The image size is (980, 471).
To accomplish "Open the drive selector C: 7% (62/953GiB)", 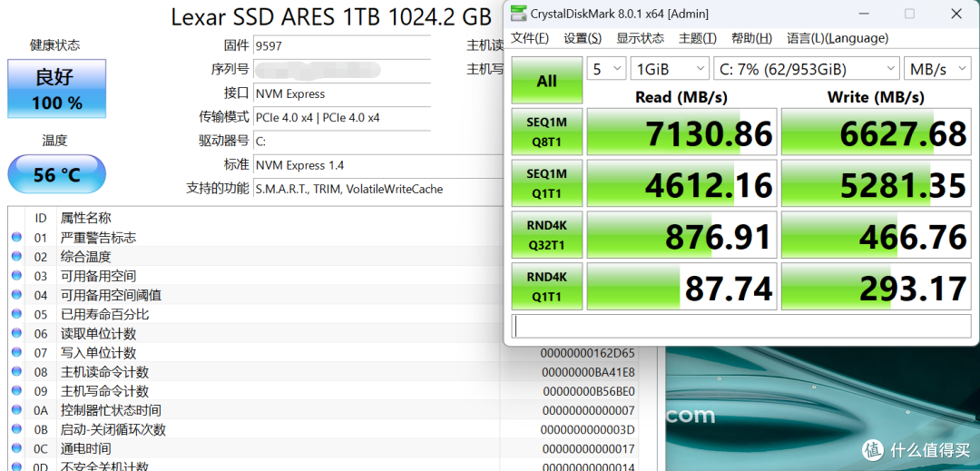I will [807, 69].
